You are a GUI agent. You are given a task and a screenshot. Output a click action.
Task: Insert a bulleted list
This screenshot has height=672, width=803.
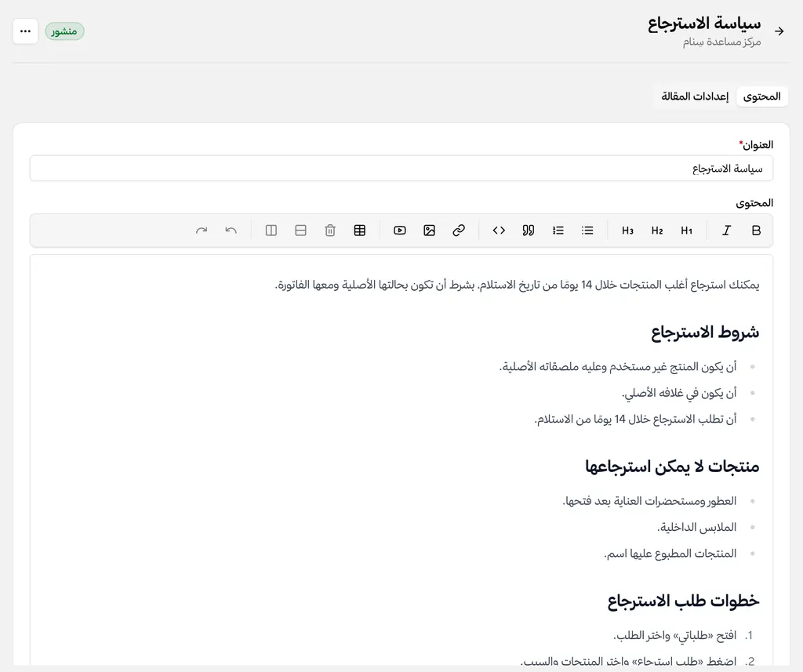[587, 231]
